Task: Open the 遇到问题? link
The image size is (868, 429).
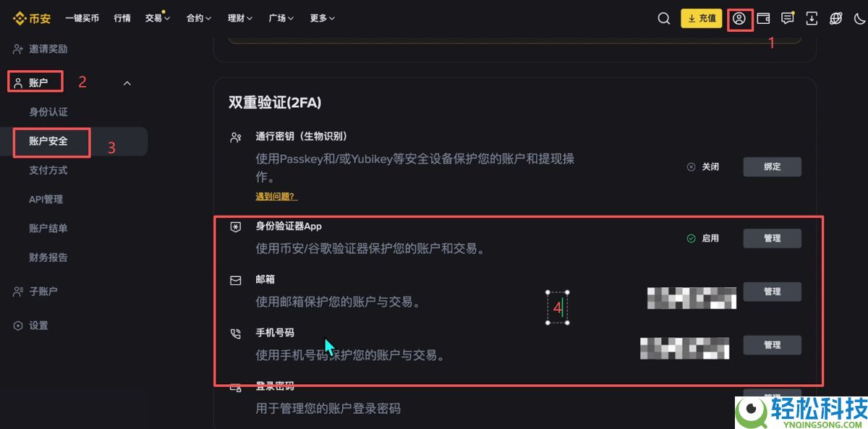Action: pos(276,196)
